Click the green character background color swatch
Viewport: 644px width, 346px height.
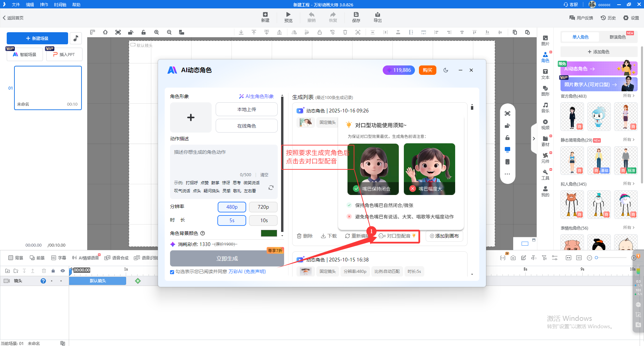click(269, 233)
